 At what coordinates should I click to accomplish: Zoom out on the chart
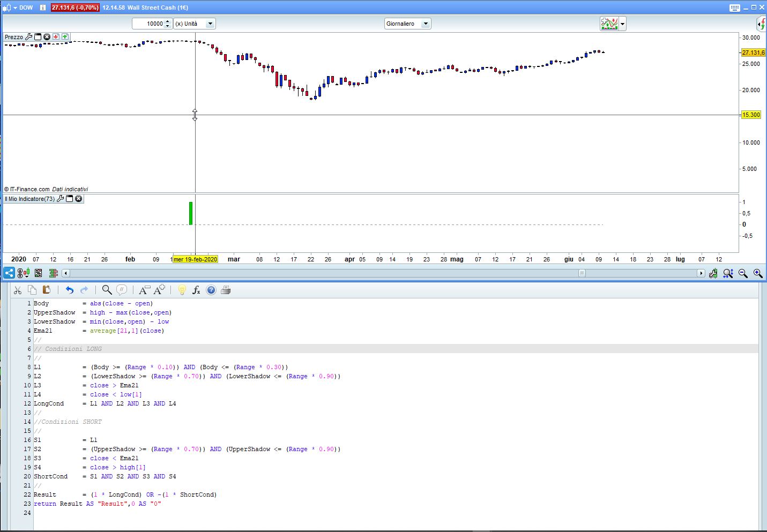743,273
